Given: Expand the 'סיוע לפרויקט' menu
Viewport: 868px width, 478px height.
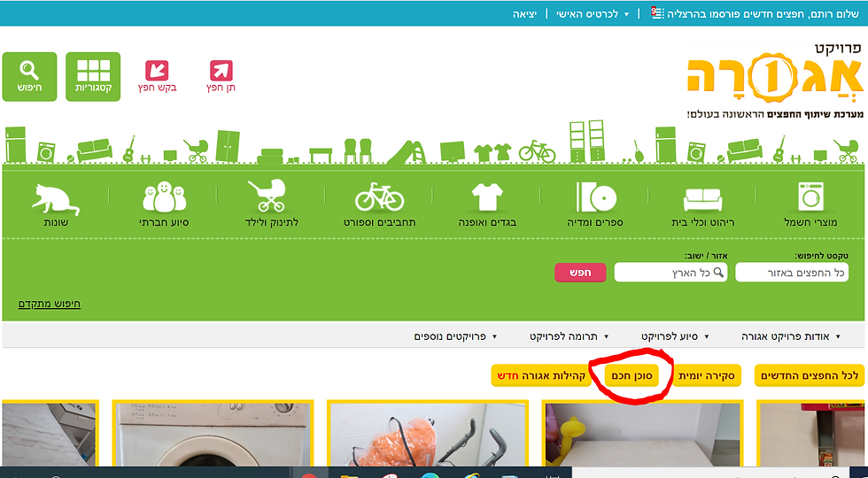Looking at the screenshot, I should [675, 336].
